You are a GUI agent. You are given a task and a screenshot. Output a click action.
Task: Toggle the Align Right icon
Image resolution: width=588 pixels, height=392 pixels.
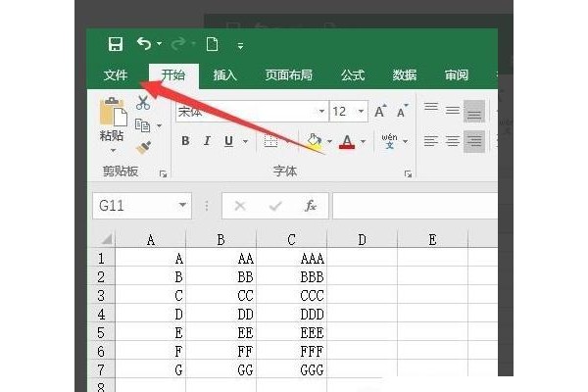click(474, 141)
